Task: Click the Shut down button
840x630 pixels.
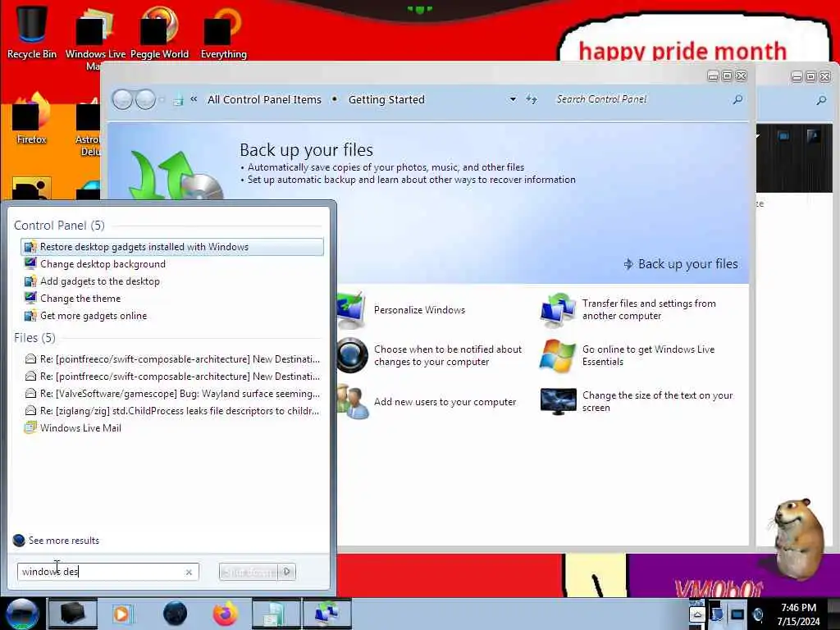Action: tap(249, 572)
